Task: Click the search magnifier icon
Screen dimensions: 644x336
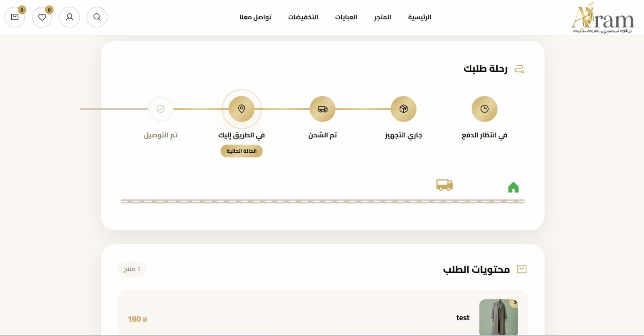Action: 97,17
